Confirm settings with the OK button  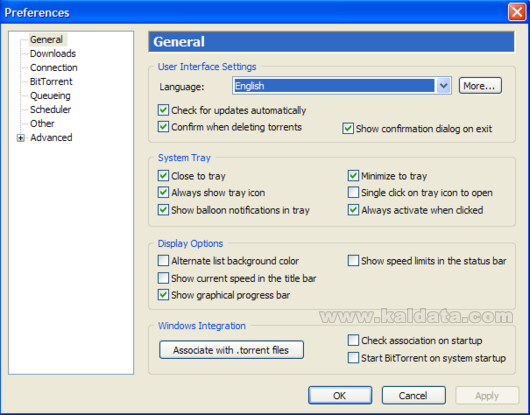340,395
